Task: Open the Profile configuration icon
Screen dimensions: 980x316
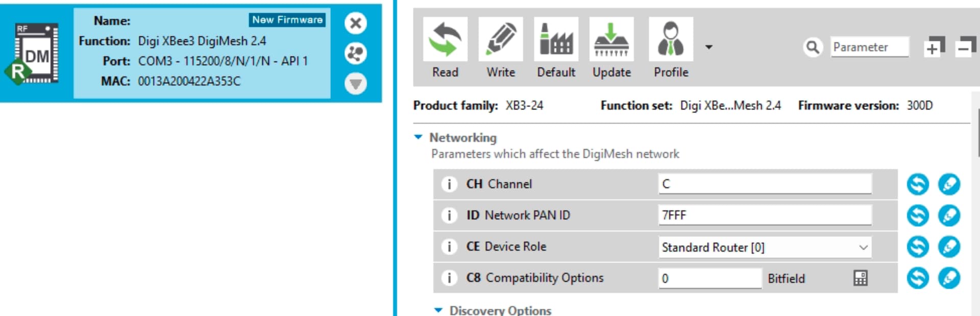Action: point(671,39)
